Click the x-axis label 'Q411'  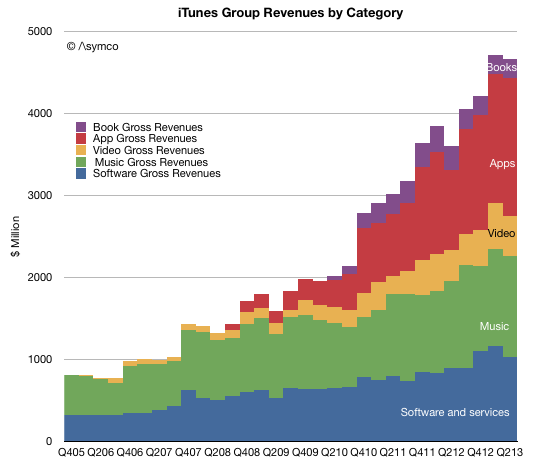tap(422, 452)
